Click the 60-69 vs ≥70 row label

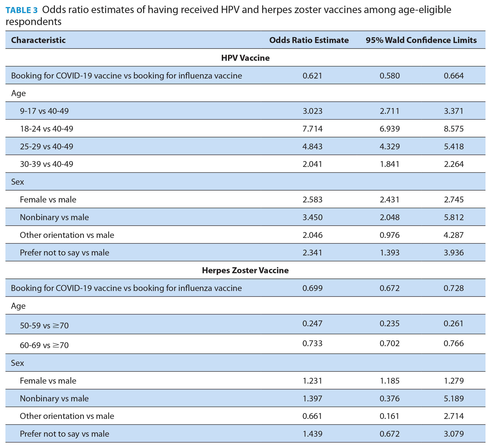[x=44, y=345]
